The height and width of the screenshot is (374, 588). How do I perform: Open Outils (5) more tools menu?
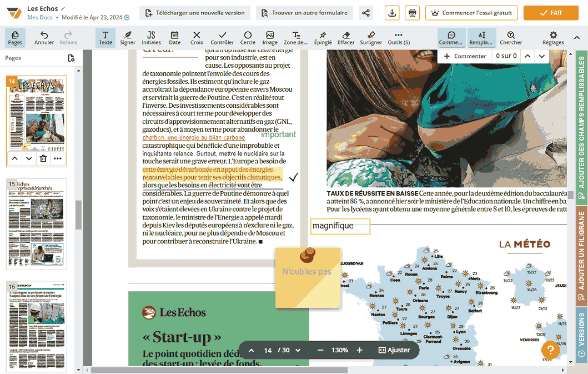[399, 38]
